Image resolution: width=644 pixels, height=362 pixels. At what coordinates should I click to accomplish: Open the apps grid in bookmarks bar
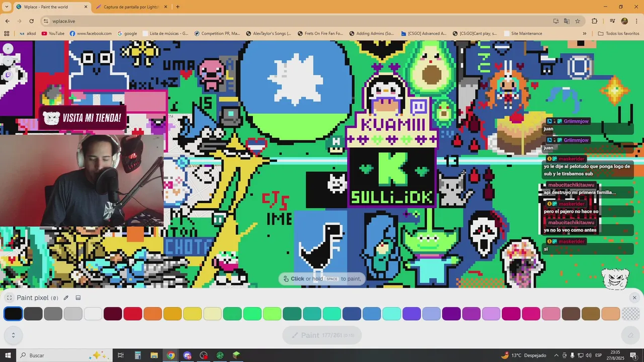(7, 34)
